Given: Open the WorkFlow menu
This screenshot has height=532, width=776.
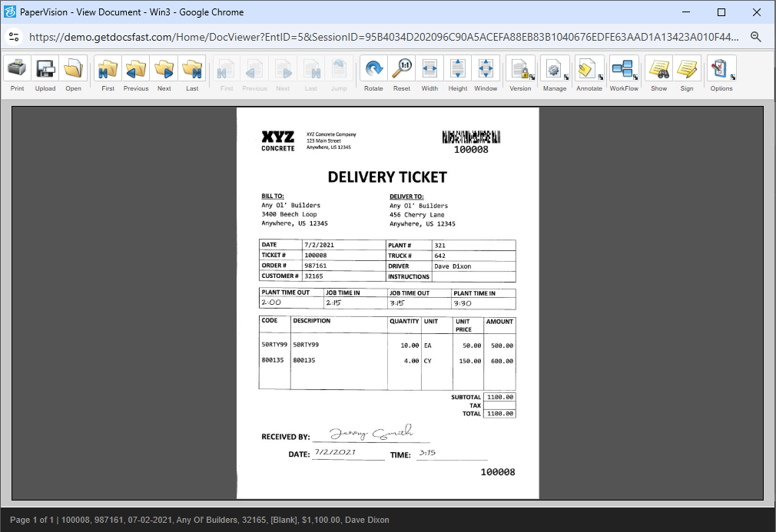Looking at the screenshot, I should point(624,70).
